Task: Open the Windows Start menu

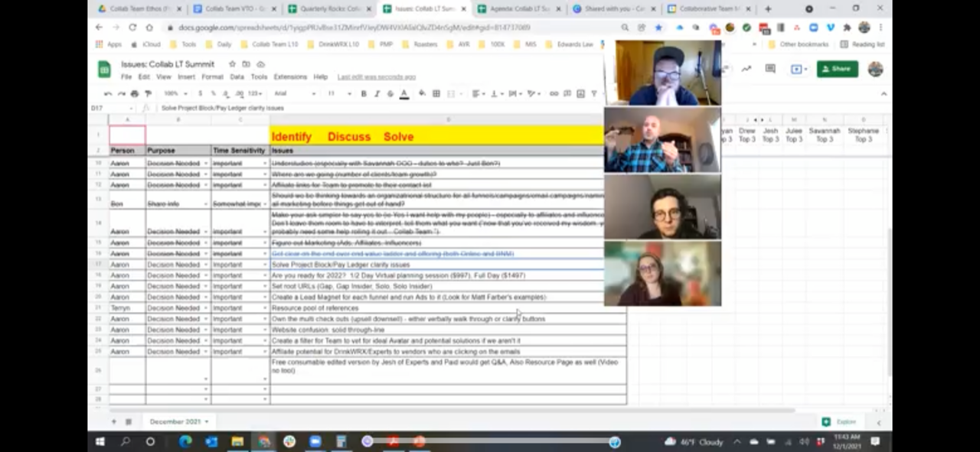Action: [100, 442]
